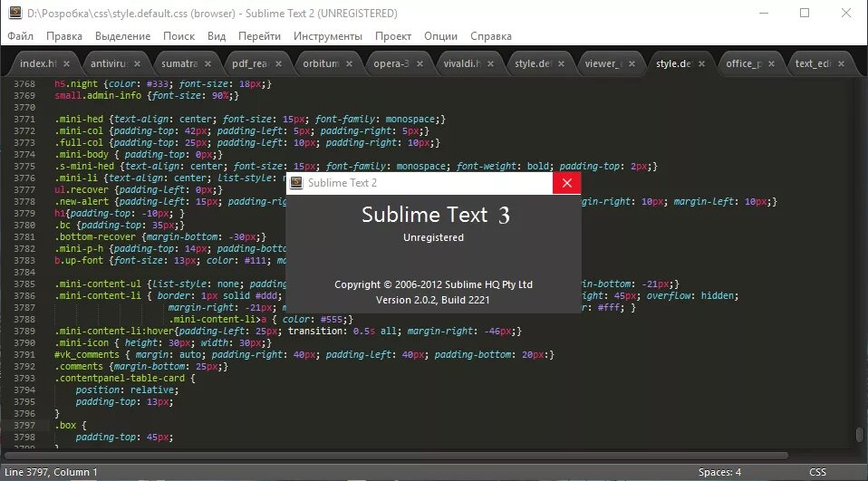The image size is (868, 481).
Task: Open the Правка menu
Action: click(64, 36)
